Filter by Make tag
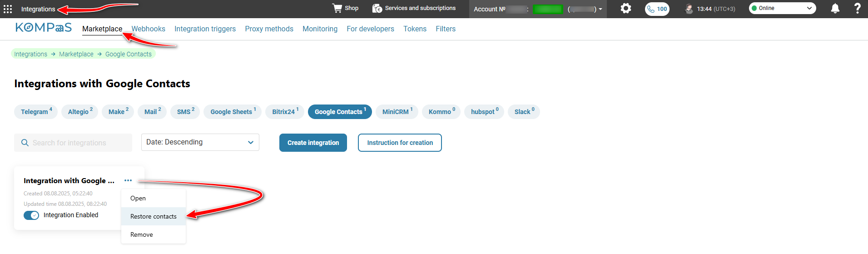The image size is (868, 254). 118,112
